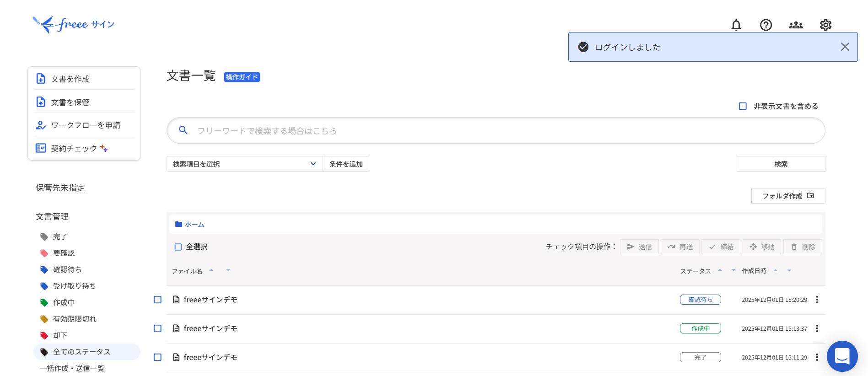Tick the 全選択 checkbox
The image size is (868, 376).
(178, 247)
